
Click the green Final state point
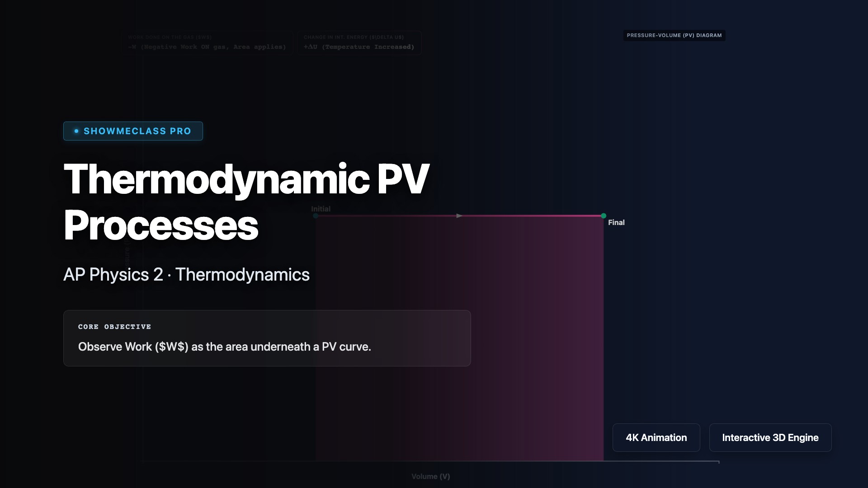[604, 216]
